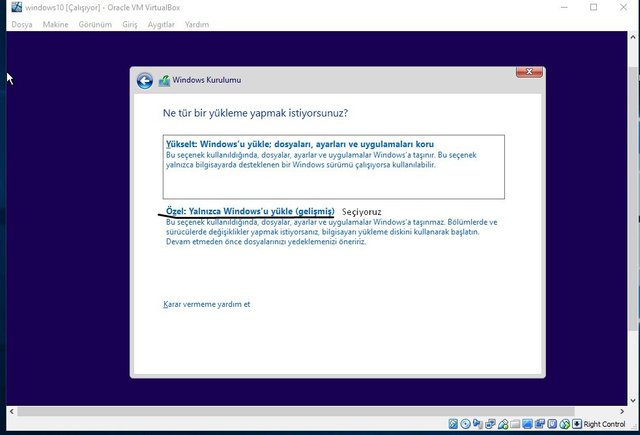The width and height of the screenshot is (640, 435).
Task: Click the shared folders status icon
Action: tap(515, 424)
